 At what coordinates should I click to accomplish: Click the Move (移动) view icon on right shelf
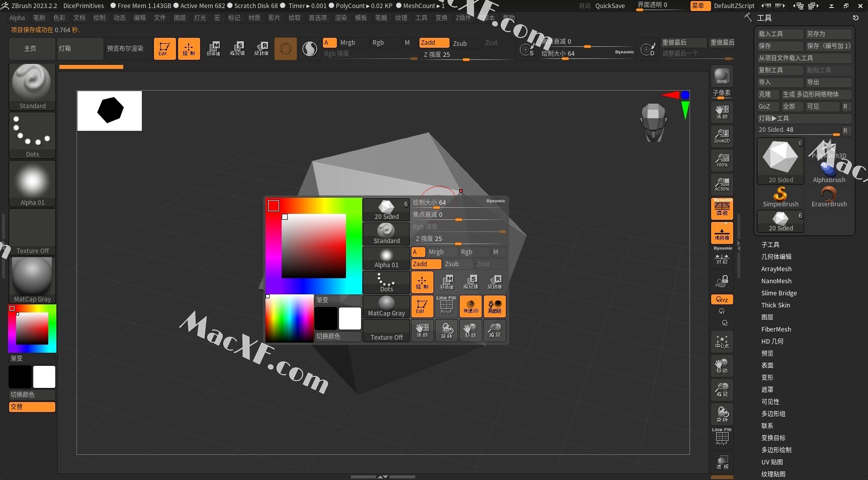click(x=722, y=366)
